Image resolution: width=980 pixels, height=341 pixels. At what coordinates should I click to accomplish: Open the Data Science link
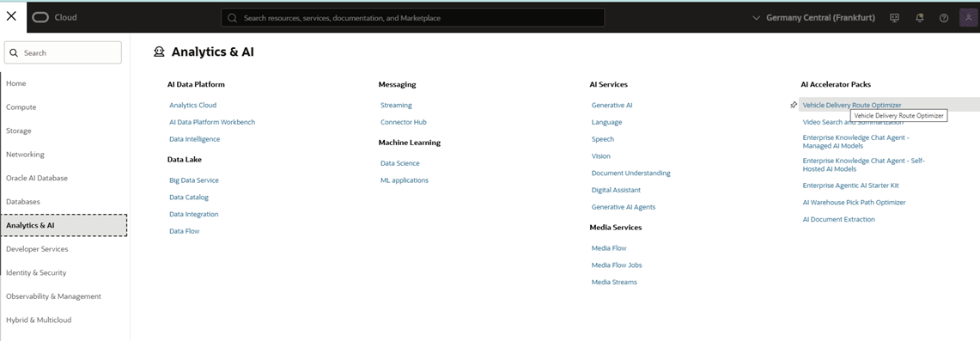point(400,164)
